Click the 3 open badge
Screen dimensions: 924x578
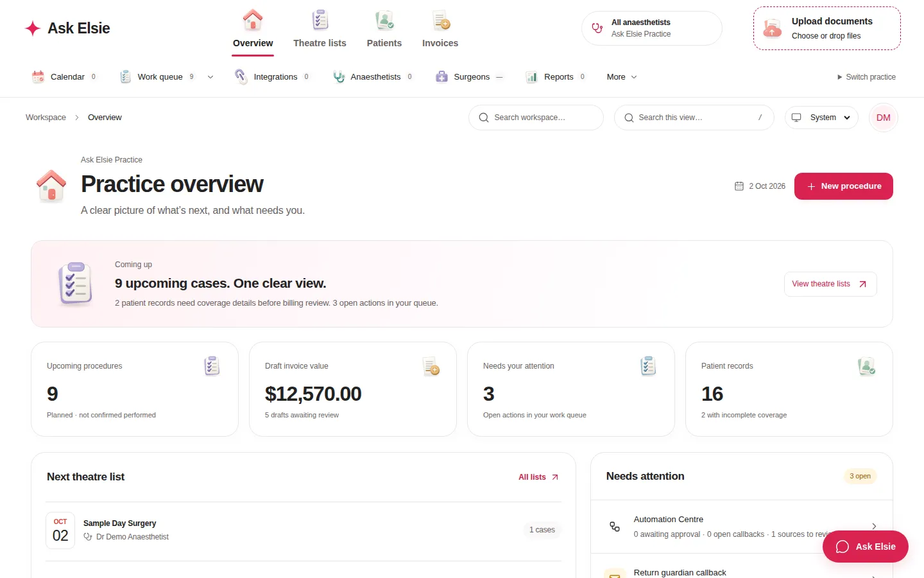[x=860, y=477]
